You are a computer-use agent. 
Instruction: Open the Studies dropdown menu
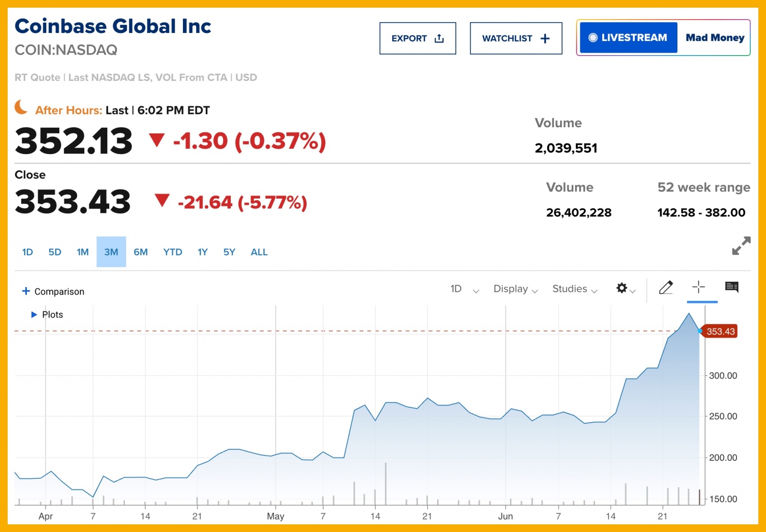tap(574, 289)
